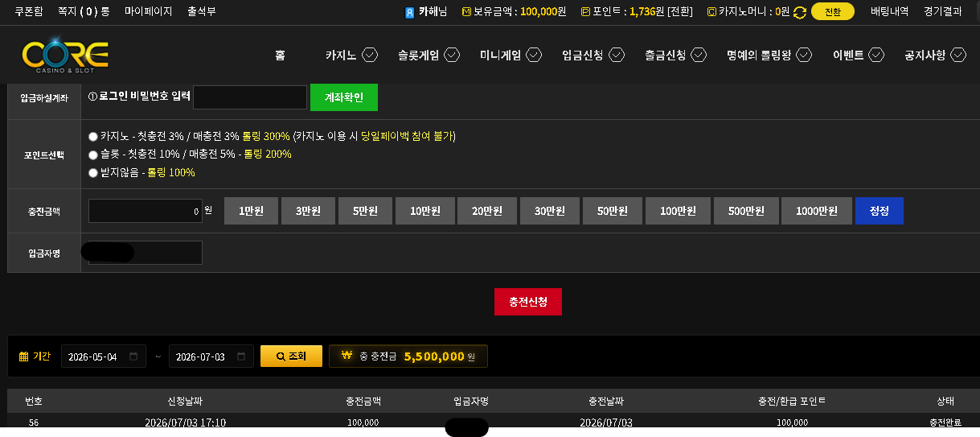Refresh casino money with the circular arrows icon
The width and height of the screenshot is (980, 437).
coord(800,12)
